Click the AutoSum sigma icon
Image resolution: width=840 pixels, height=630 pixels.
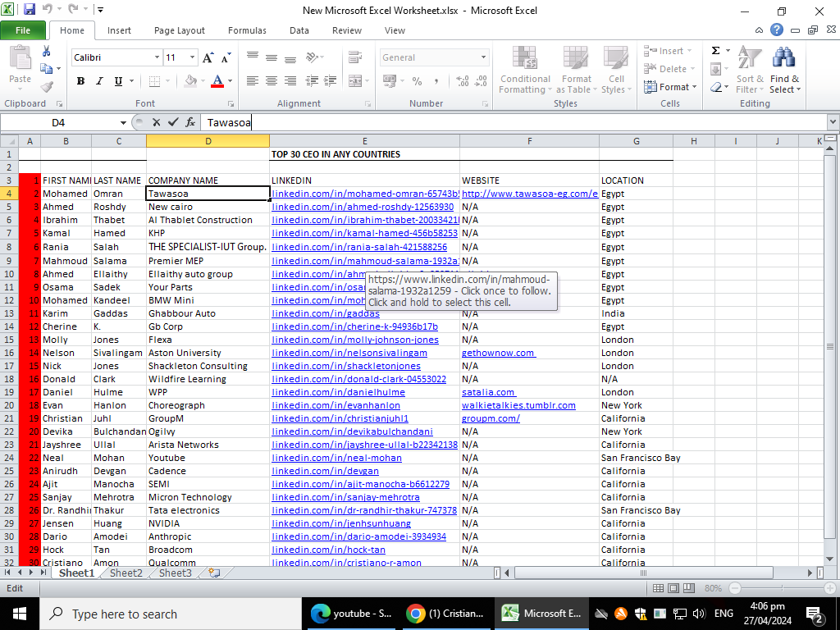715,50
